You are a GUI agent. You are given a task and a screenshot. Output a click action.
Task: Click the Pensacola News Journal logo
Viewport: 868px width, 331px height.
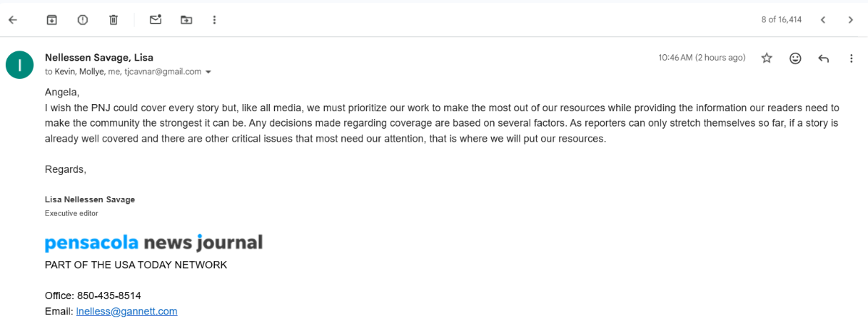153,242
